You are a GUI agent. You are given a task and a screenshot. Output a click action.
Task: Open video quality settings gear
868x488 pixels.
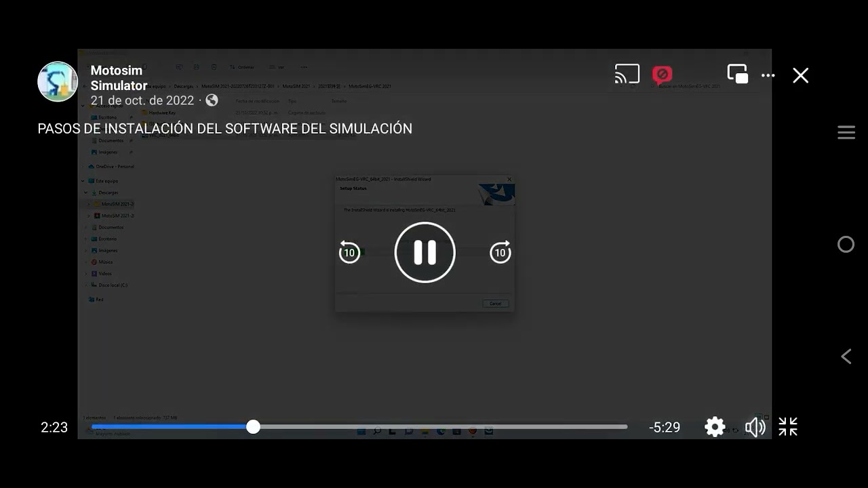pos(715,427)
